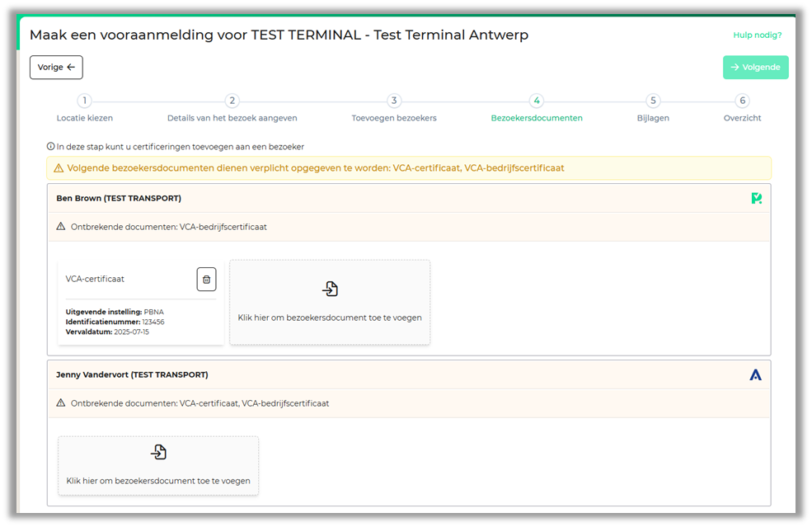
Task: Switch to step 5 Bijlagen
Action: point(653,101)
